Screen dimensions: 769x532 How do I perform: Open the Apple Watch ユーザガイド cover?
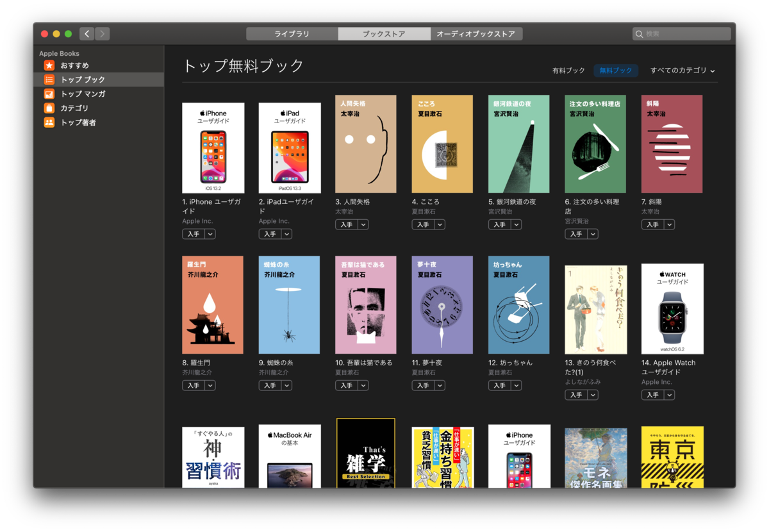672,309
